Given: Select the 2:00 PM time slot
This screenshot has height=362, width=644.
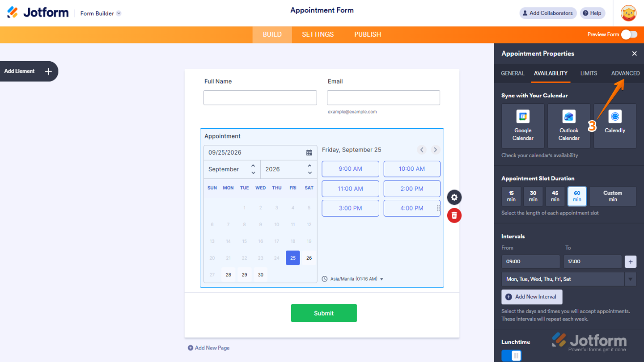Looking at the screenshot, I should tap(412, 189).
